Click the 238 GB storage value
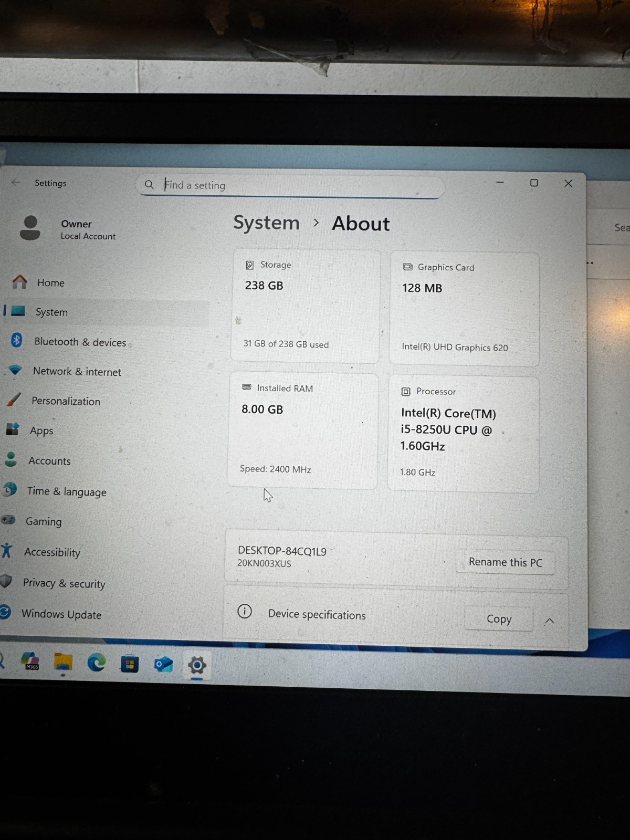 pos(264,286)
